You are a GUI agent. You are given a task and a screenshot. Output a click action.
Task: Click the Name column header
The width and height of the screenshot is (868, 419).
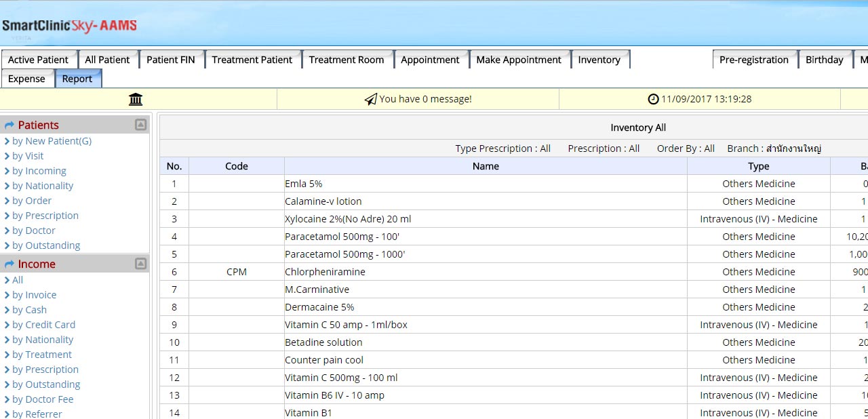click(x=486, y=166)
